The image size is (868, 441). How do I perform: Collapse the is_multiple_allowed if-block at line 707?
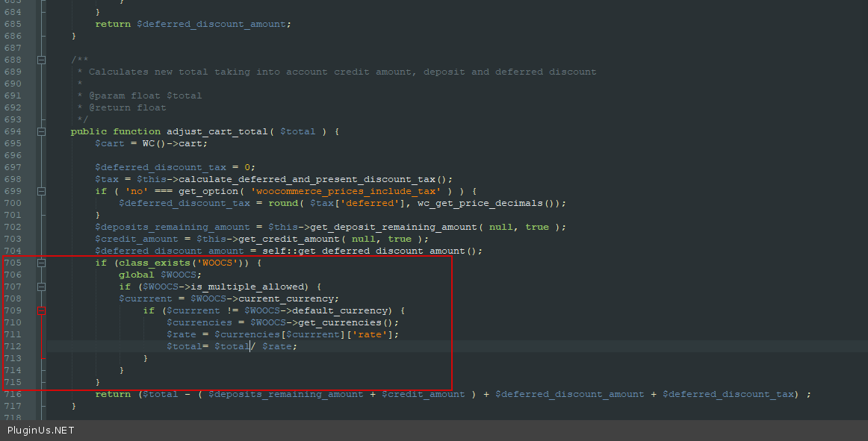click(41, 287)
